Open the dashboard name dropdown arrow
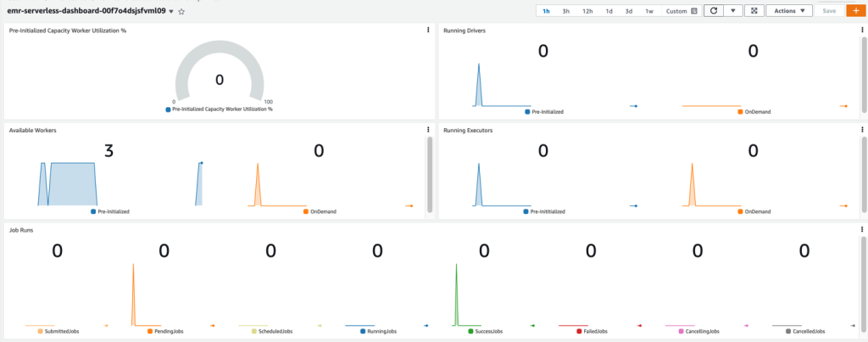Image resolution: width=868 pixels, height=342 pixels. coord(171,12)
